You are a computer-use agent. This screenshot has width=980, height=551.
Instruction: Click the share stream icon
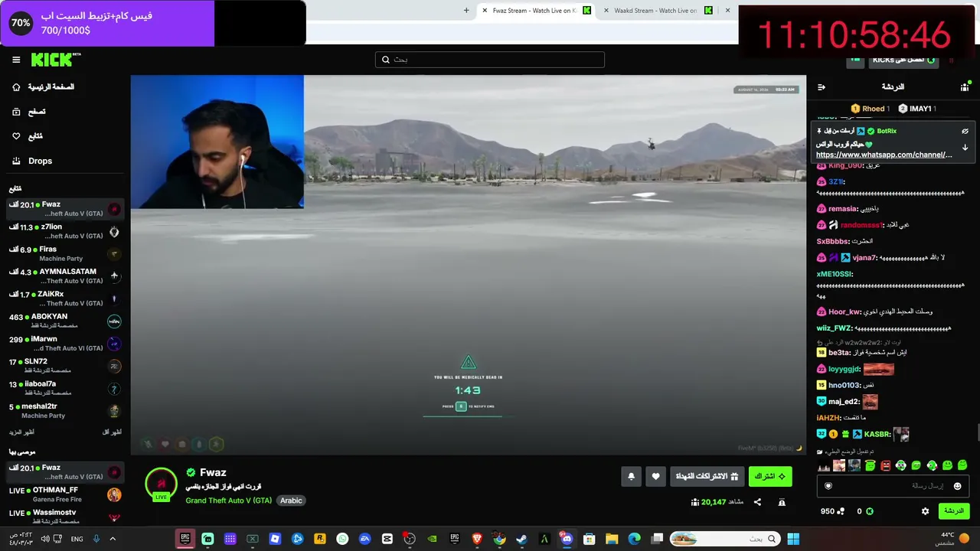pyautogui.click(x=757, y=502)
